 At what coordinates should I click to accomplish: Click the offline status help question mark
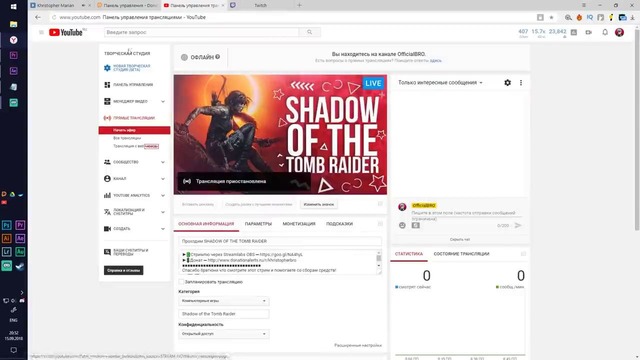click(218, 57)
